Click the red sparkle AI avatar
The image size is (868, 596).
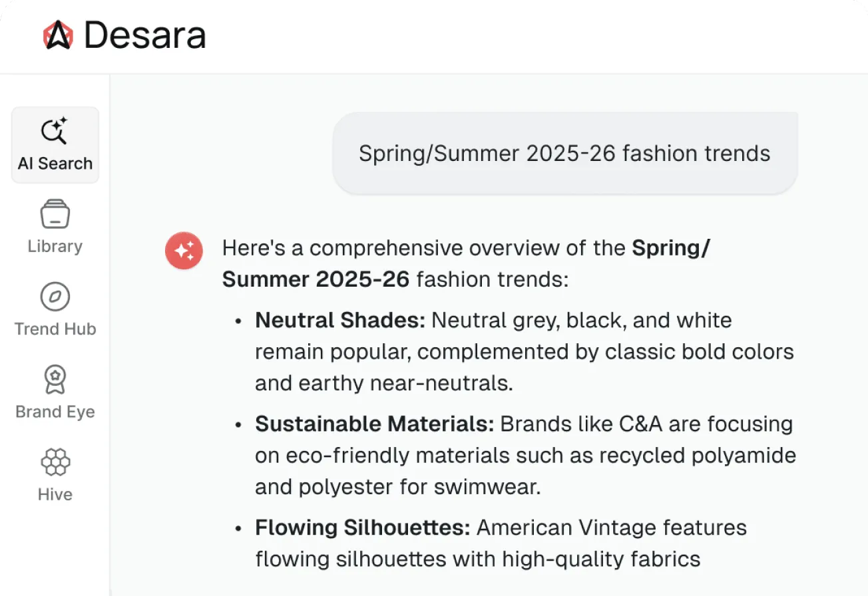(184, 251)
